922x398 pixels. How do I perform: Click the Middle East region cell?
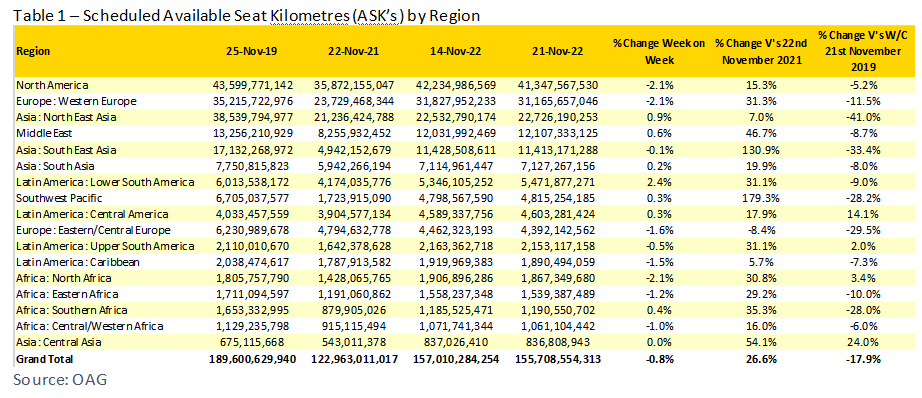43,133
